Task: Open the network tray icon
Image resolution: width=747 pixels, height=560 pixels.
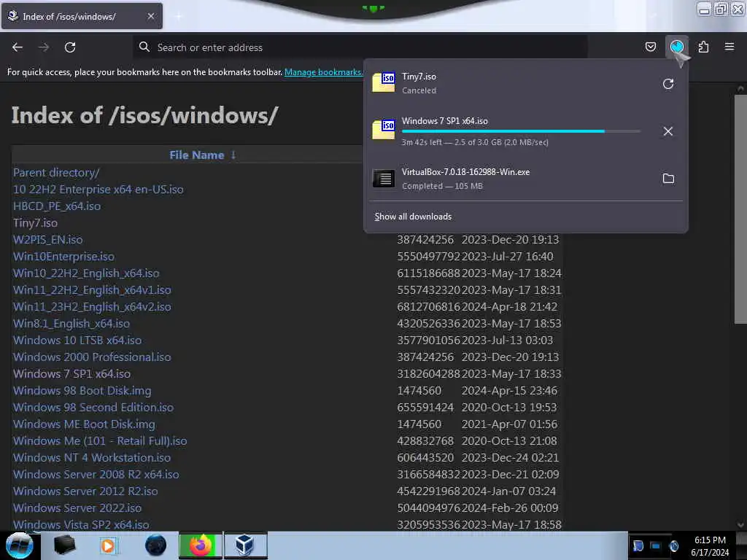Action: (656, 545)
